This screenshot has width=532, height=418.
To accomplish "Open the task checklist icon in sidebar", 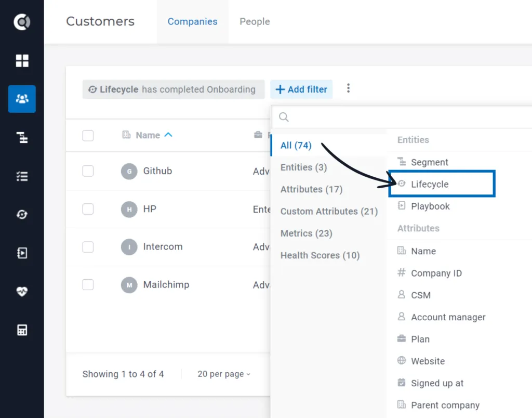I will [22, 176].
